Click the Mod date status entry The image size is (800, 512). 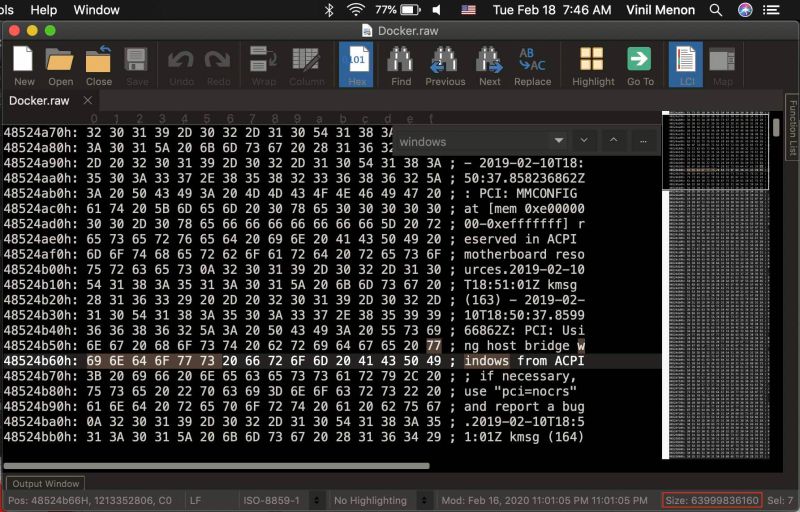pyautogui.click(x=544, y=501)
